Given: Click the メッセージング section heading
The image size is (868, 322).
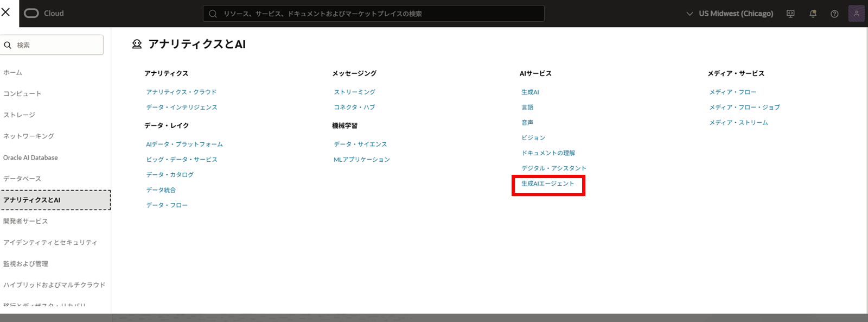Looking at the screenshot, I should tap(354, 73).
